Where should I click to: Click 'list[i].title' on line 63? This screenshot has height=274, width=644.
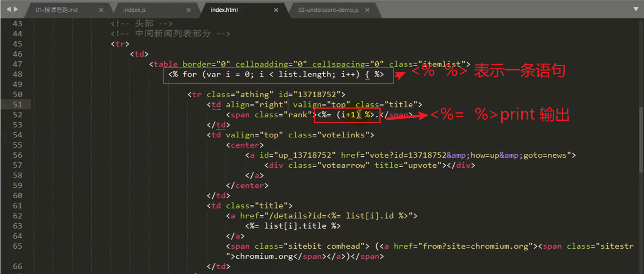coord(295,226)
